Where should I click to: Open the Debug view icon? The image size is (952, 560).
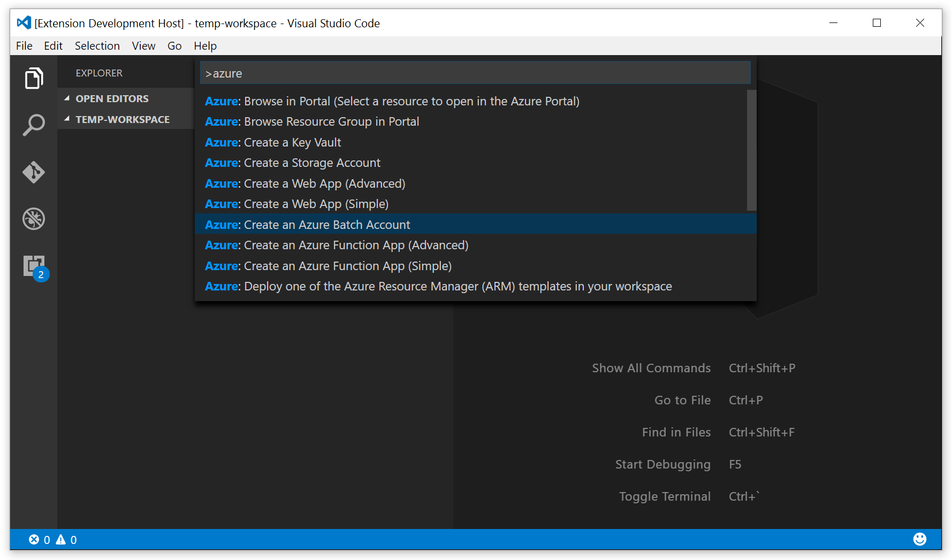coord(34,219)
